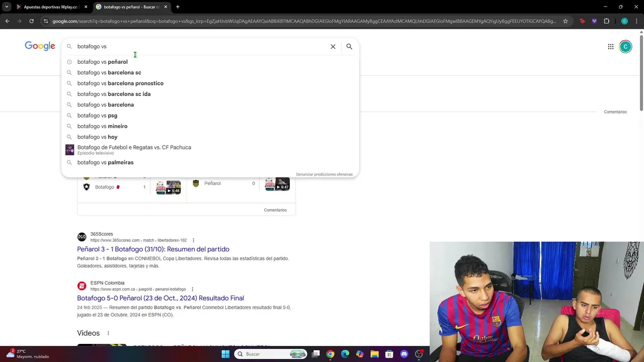Open Task View from the taskbar

pos(315,354)
